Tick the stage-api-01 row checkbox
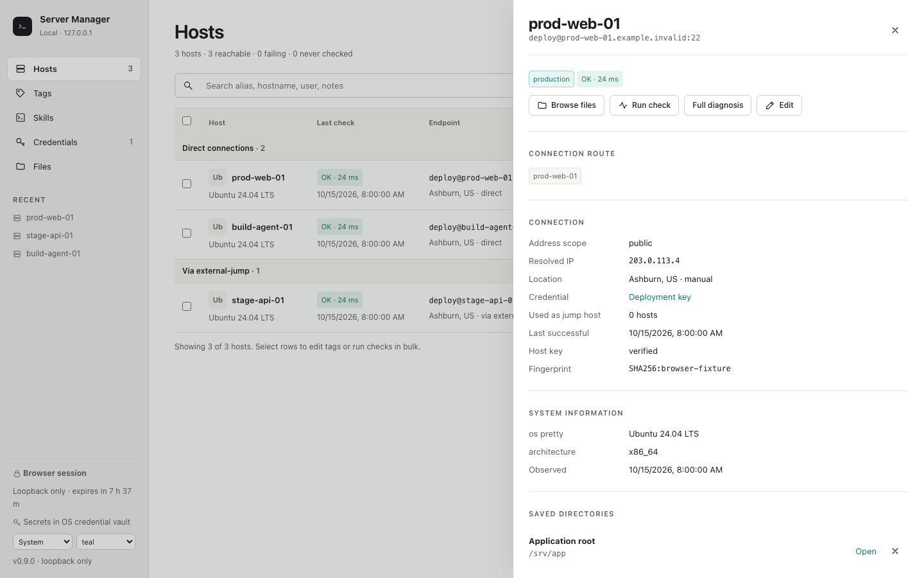Screen dimensions: 924x578 (187, 306)
